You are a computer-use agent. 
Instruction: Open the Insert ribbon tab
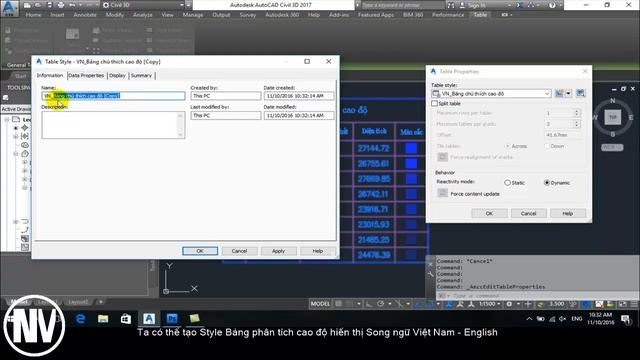(57, 15)
